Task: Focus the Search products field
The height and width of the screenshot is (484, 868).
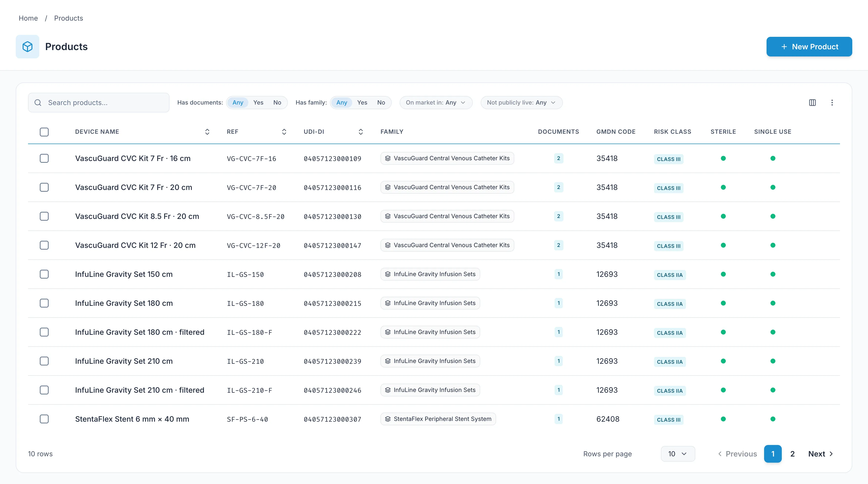Action: pos(98,102)
